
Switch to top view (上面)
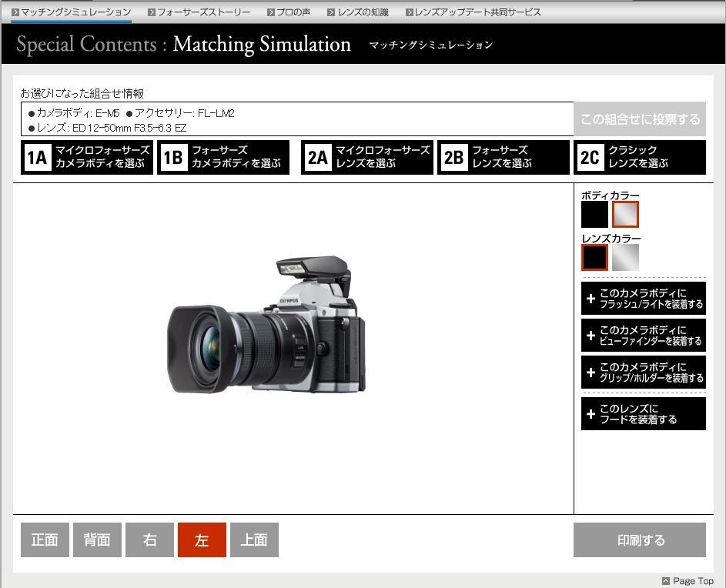(254, 540)
